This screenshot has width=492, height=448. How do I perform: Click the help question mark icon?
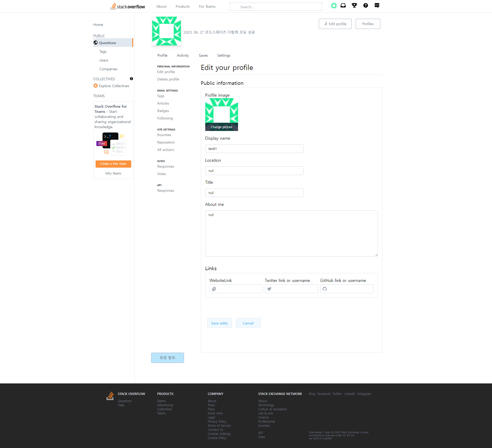366,6
